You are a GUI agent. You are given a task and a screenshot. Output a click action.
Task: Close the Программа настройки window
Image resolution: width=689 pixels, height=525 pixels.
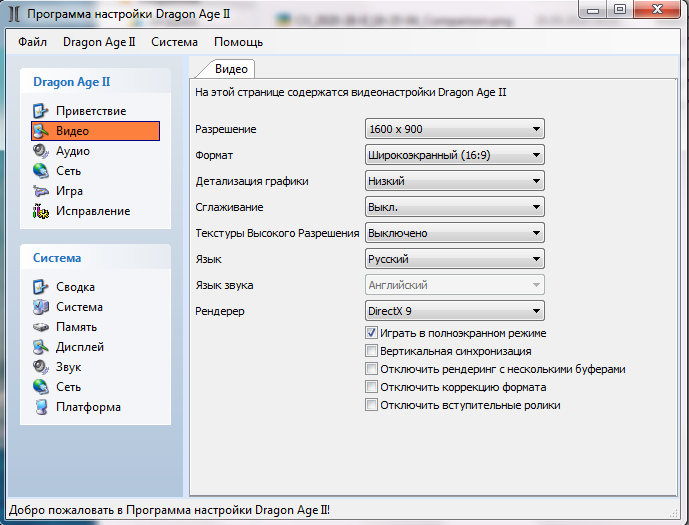coord(657,9)
